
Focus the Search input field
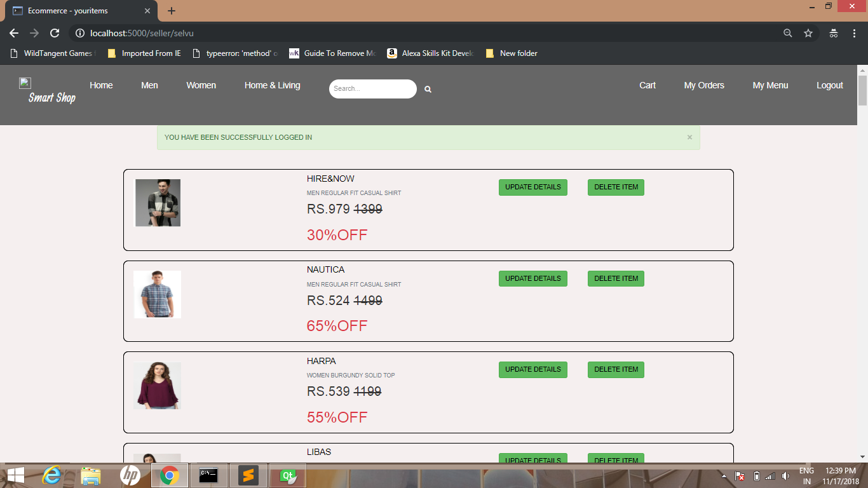click(373, 89)
